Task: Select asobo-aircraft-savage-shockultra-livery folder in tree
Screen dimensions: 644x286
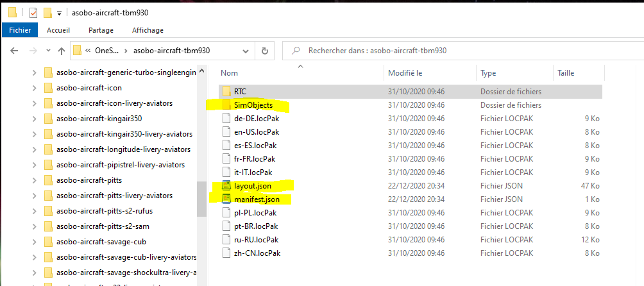Action: (126, 273)
